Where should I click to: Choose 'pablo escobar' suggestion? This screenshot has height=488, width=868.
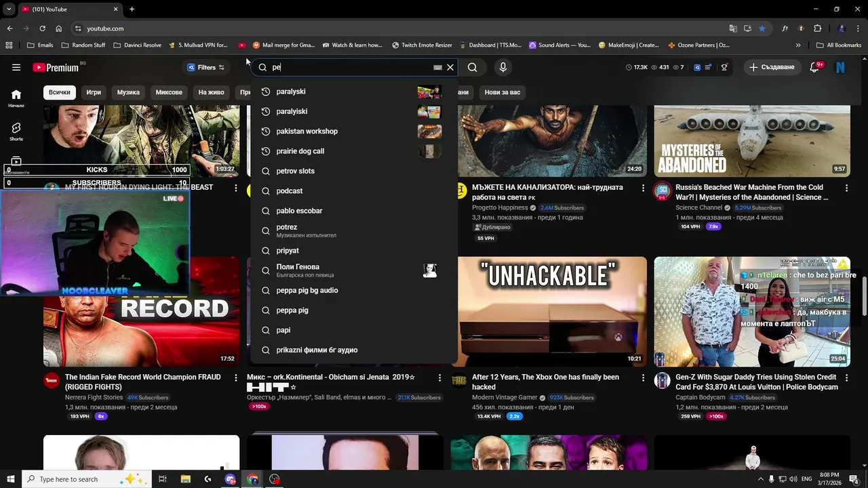point(355,211)
